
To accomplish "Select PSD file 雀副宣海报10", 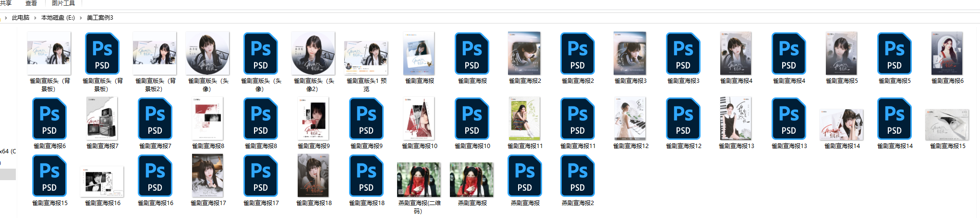I will click(x=472, y=118).
